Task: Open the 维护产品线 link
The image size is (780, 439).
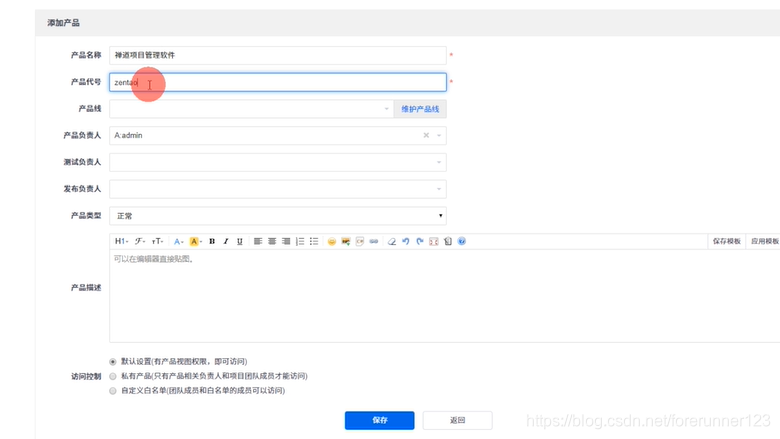Action: coord(420,109)
